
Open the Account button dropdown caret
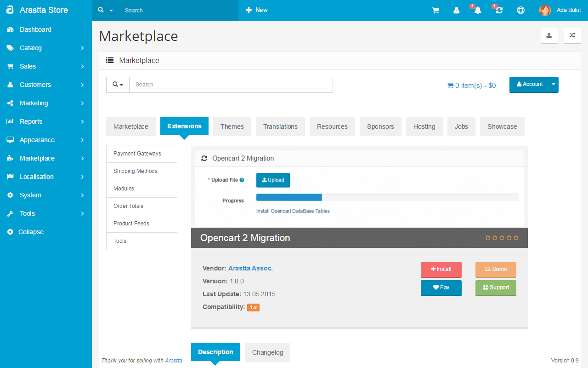click(554, 84)
